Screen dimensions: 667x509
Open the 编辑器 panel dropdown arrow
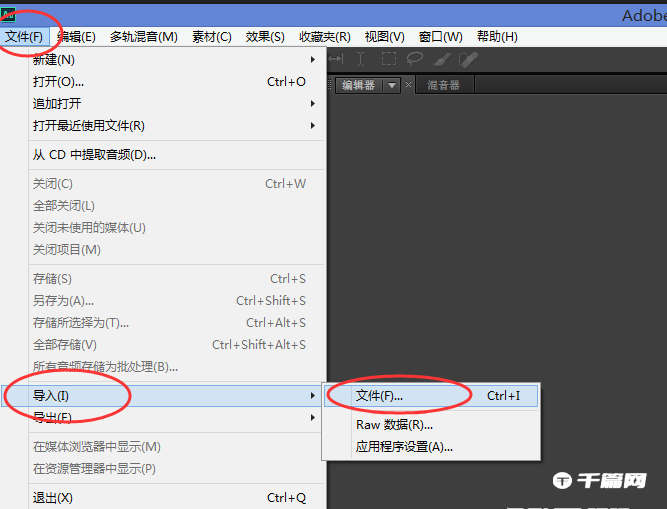tap(392, 85)
